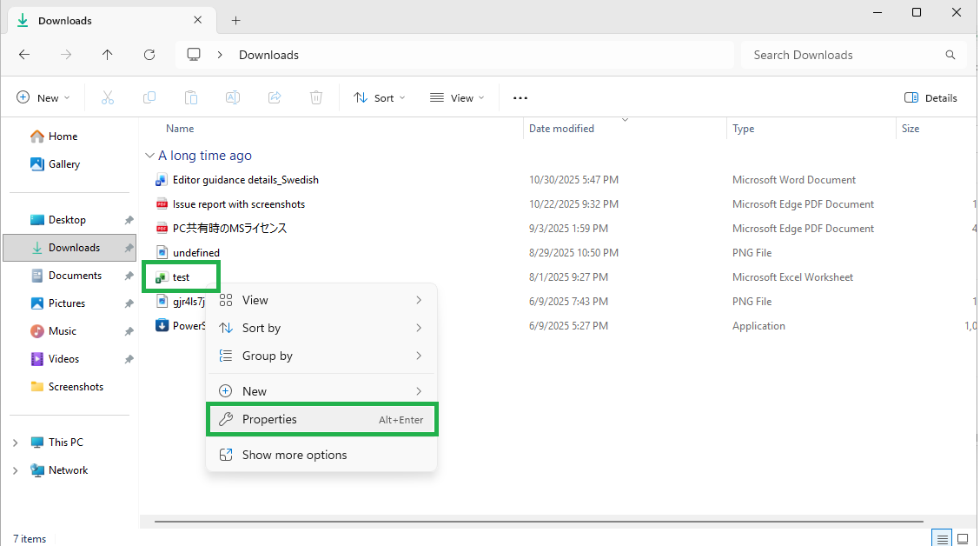Viewport: 980px width, 546px height.
Task: Sort by the Name column header
Action: coord(180,129)
